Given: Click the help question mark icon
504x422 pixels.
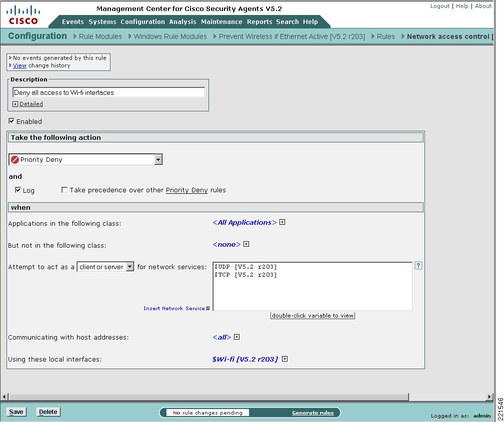Looking at the screenshot, I should tap(418, 266).
